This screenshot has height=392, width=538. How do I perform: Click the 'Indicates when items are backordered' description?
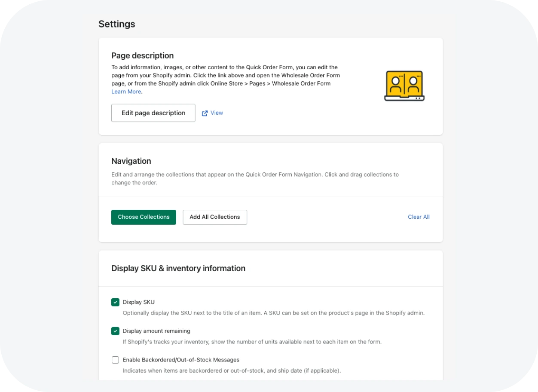(232, 371)
